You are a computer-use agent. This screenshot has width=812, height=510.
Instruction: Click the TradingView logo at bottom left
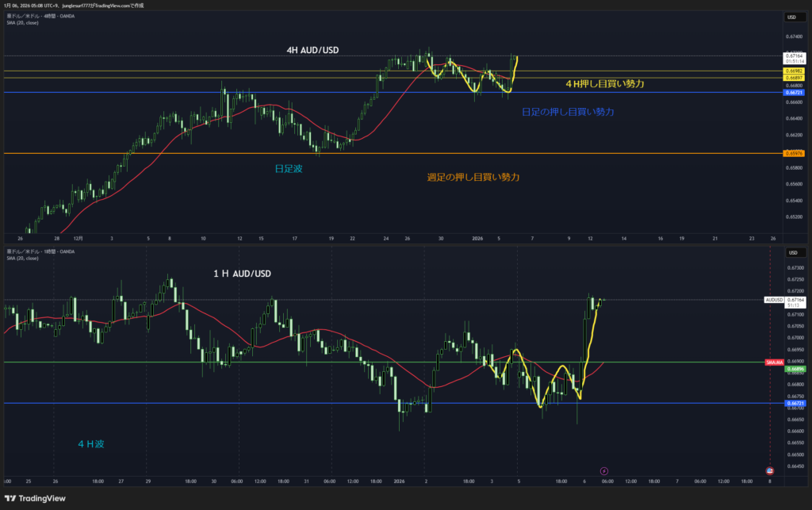35,498
